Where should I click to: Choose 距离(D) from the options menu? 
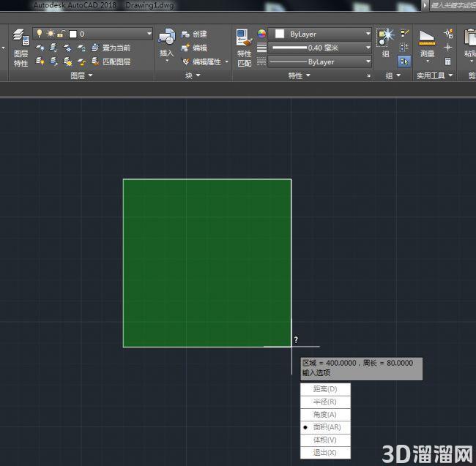pos(325,389)
